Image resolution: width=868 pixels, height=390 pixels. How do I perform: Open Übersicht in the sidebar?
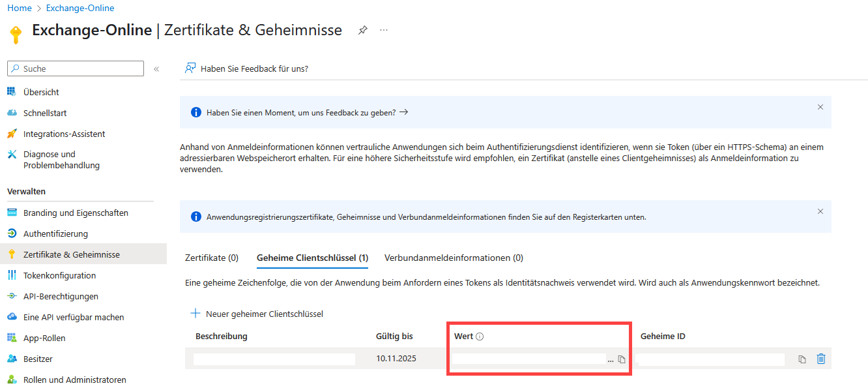click(x=41, y=92)
